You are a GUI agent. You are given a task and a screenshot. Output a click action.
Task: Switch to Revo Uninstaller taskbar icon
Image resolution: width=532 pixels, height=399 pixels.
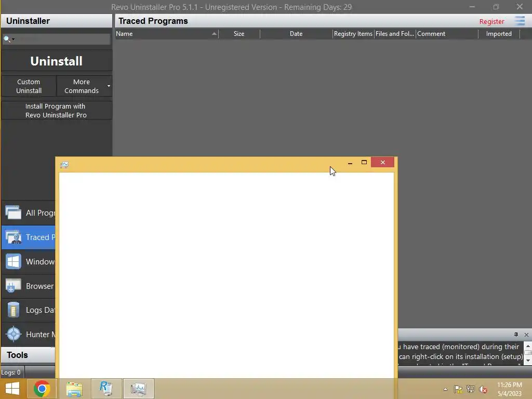pyautogui.click(x=106, y=389)
